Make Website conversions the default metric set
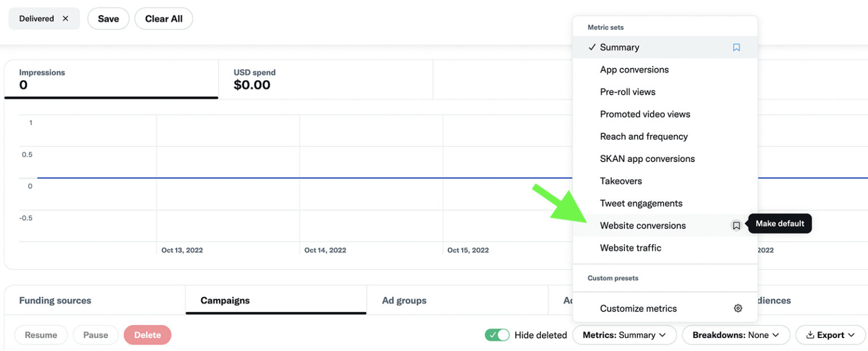The width and height of the screenshot is (868, 351). point(736,225)
